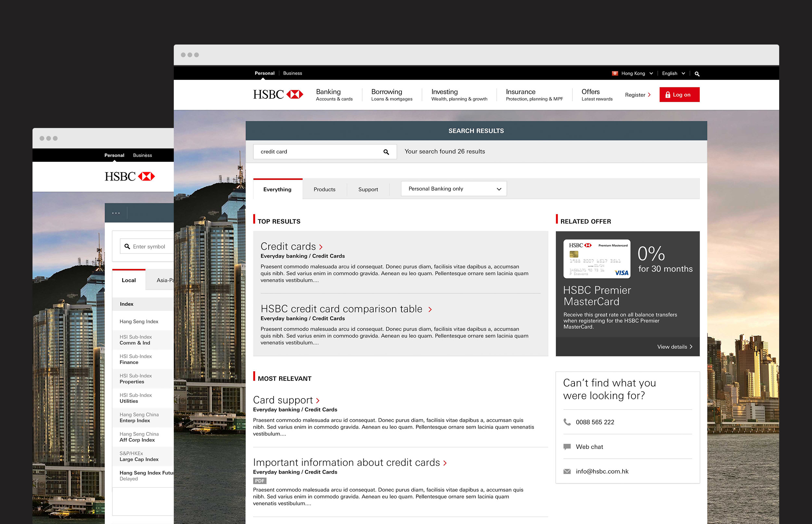Screen dimensions: 812x524
Task: Select Hang Seng China Enterp Index row
Action: (x=143, y=417)
